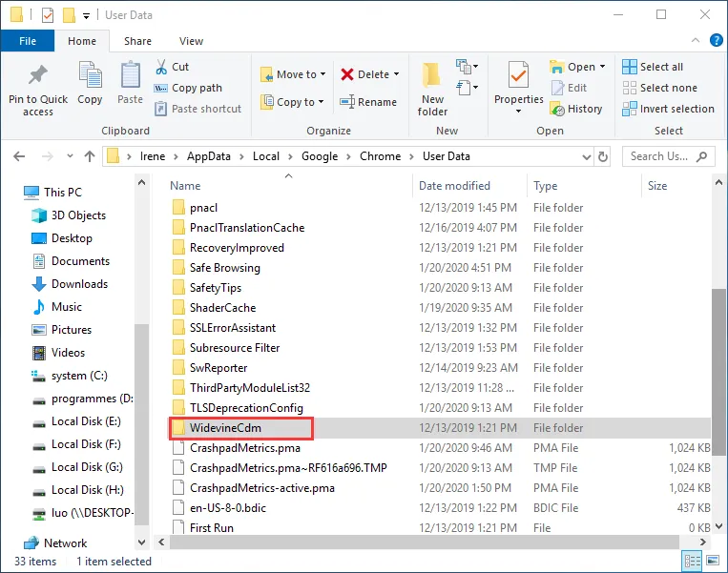Click the Cut scissors icon
The image size is (728, 573).
click(161, 67)
